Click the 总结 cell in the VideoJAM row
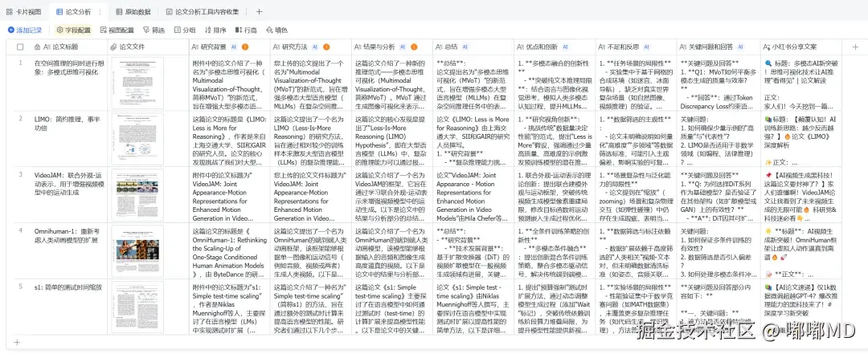Viewport: 868px width, 354px height. [x=473, y=195]
